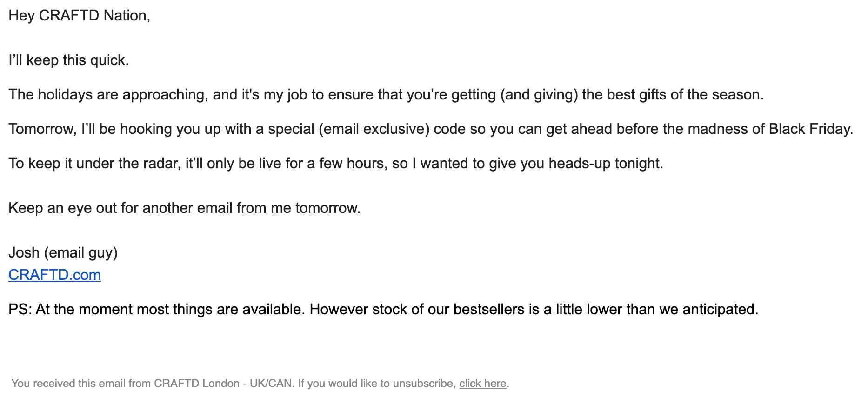This screenshot has height=410, width=868.
Task: Click the "I'll keep this quick." line
Action: [x=68, y=60]
